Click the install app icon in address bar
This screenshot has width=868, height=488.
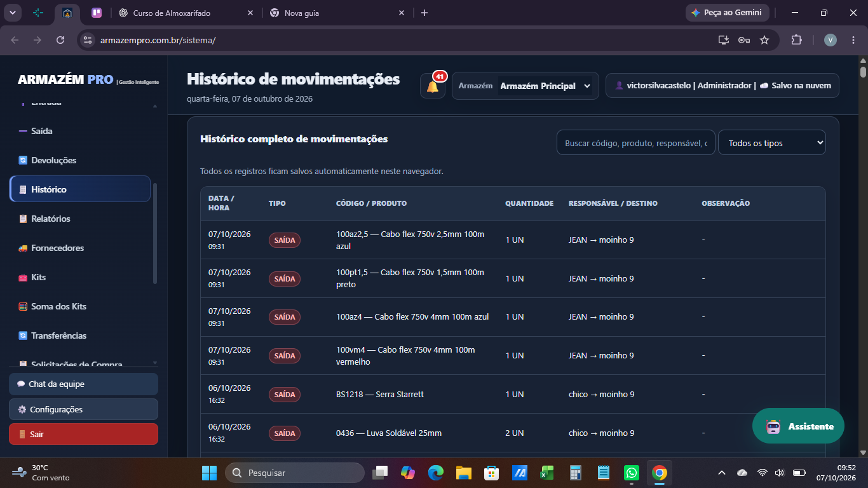coord(723,40)
